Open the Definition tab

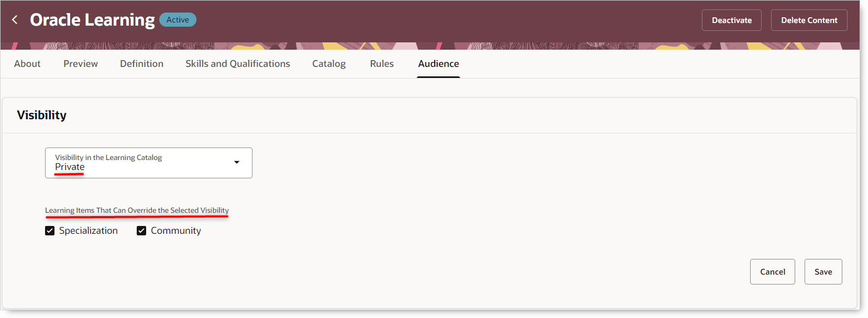pos(141,64)
